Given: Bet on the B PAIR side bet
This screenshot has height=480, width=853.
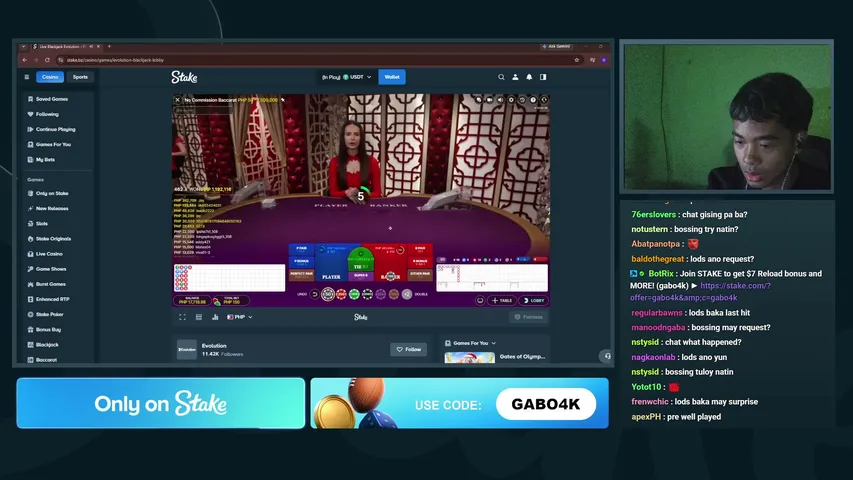Looking at the screenshot, I should point(420,249).
